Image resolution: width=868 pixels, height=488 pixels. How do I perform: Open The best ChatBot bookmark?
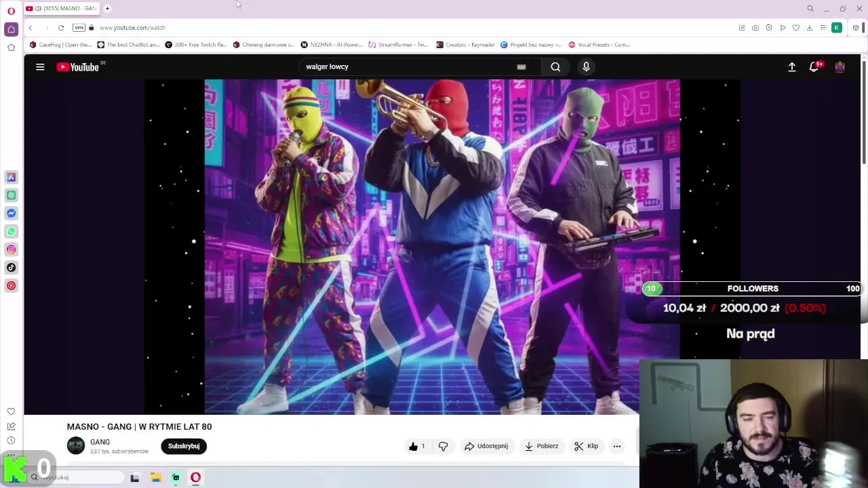tap(128, 45)
